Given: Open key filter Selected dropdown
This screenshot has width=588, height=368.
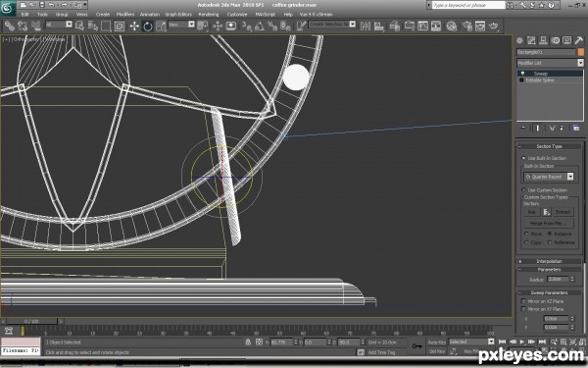Looking at the screenshot, I should coord(491,342).
